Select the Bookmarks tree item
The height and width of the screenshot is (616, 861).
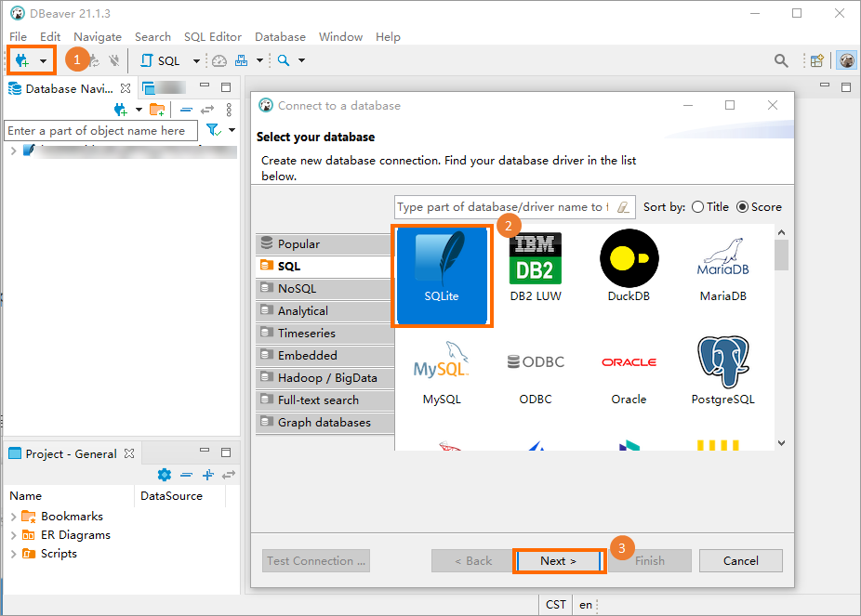pyautogui.click(x=72, y=517)
